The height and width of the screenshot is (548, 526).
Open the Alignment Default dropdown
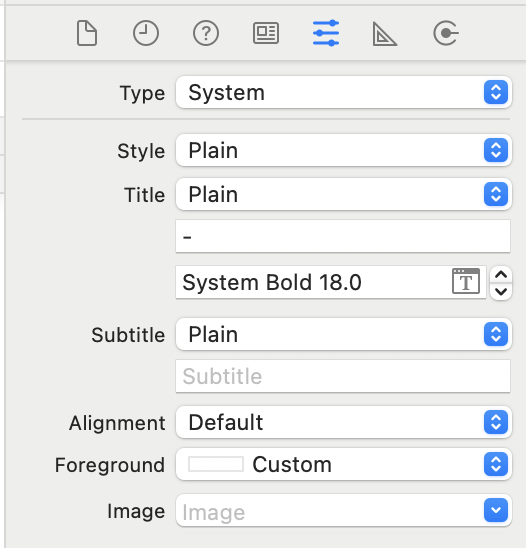344,422
